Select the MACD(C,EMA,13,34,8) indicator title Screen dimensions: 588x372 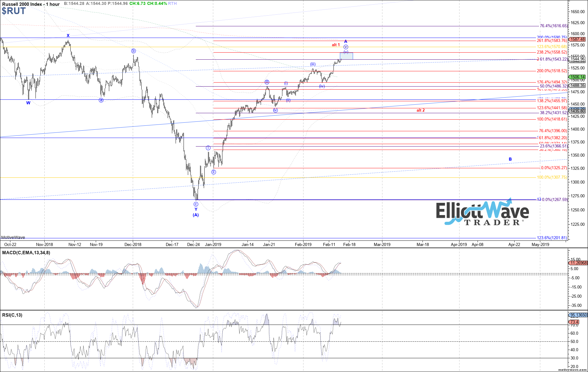click(x=26, y=253)
